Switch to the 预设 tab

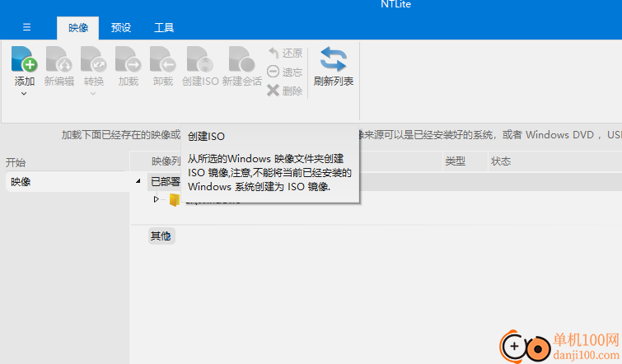[121, 28]
